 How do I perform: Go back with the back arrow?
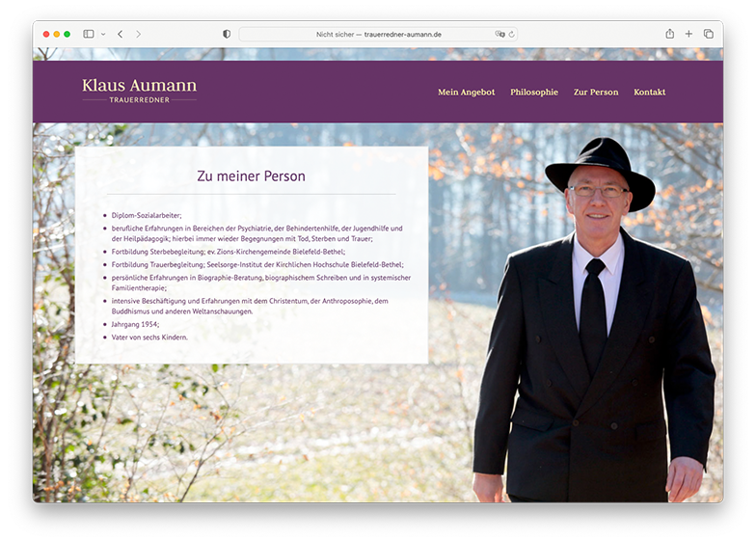120,35
